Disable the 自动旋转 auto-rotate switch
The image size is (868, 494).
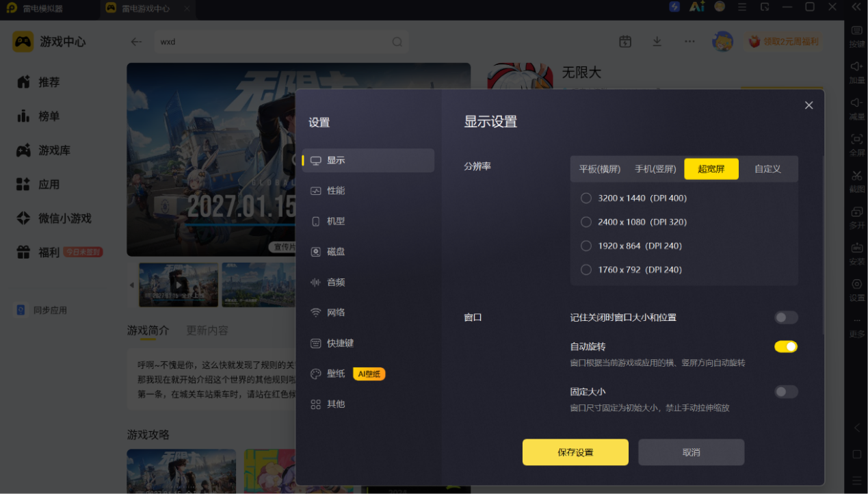pos(786,347)
